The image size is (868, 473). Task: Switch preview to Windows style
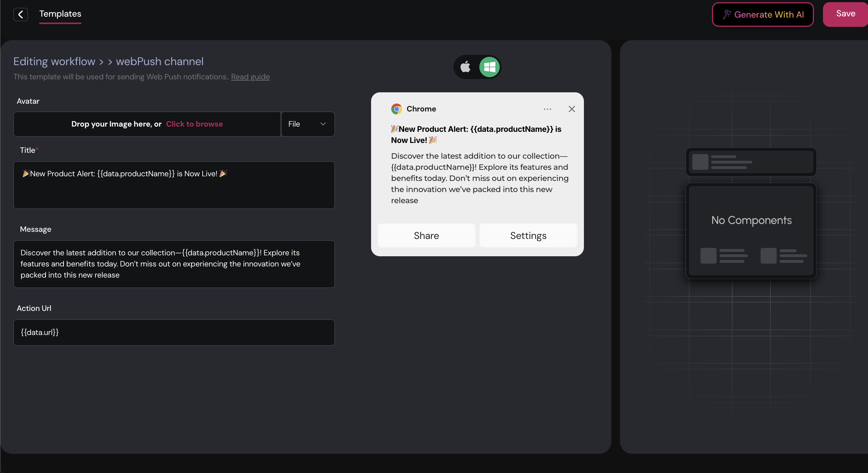(x=489, y=67)
